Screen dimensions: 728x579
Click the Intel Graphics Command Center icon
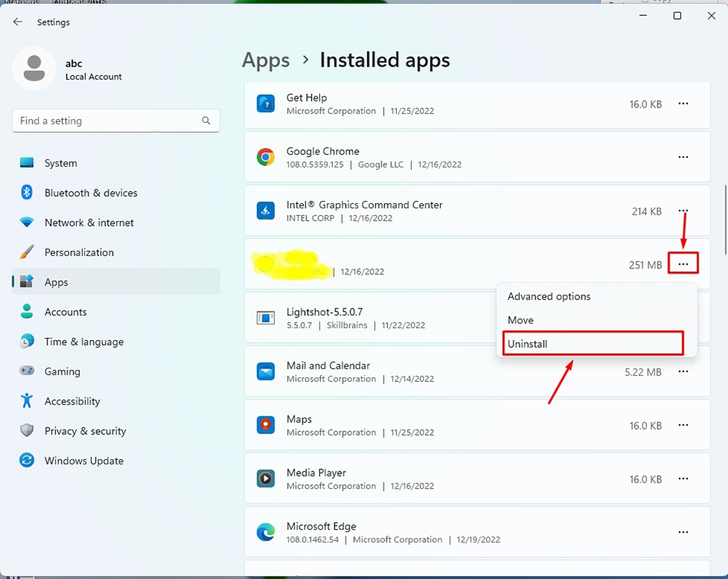click(265, 211)
